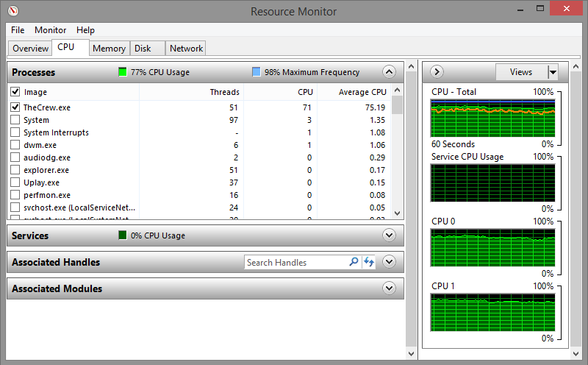Click the process list scroll-up arrow

[398, 90]
